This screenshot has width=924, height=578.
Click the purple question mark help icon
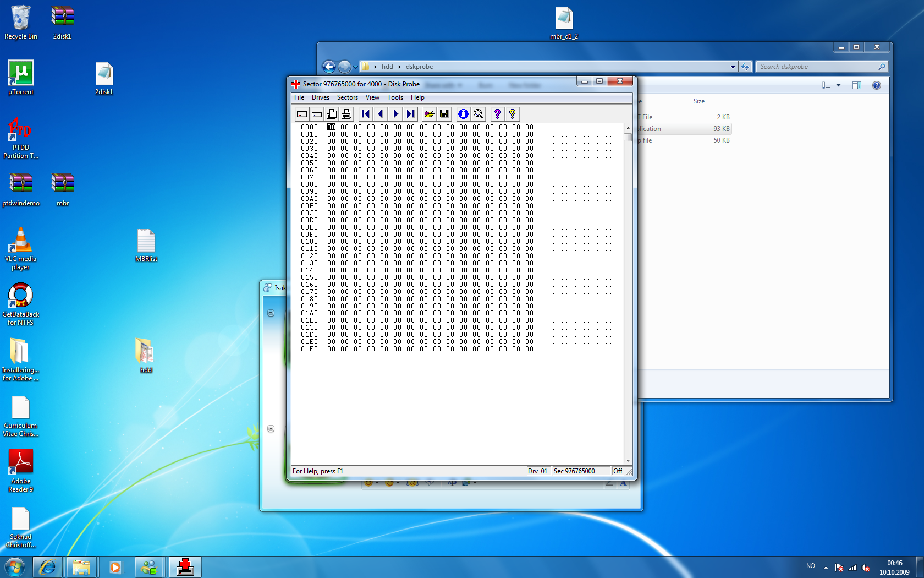point(497,114)
